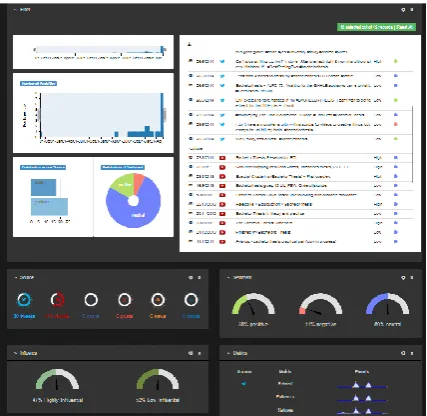
Task: Select the lighter lower bar in source chart
Action: pos(49,207)
